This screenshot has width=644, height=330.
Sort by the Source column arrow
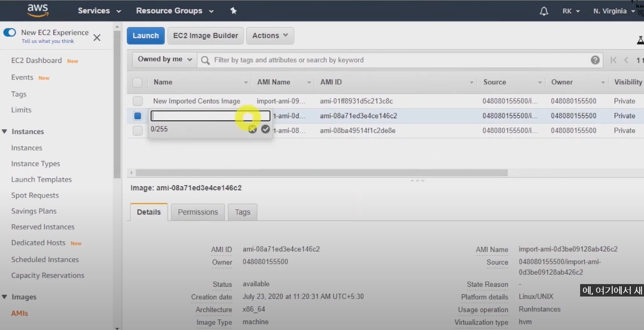[540, 82]
